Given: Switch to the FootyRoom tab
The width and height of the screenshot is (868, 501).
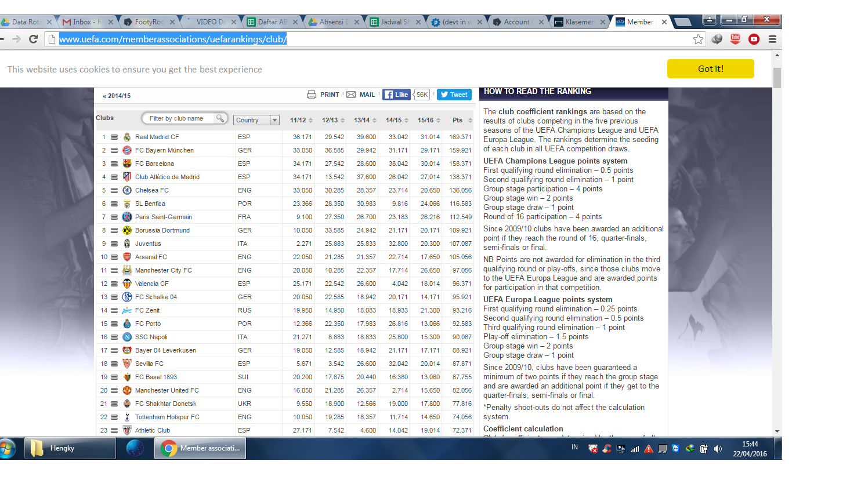Looking at the screenshot, I should pos(147,22).
